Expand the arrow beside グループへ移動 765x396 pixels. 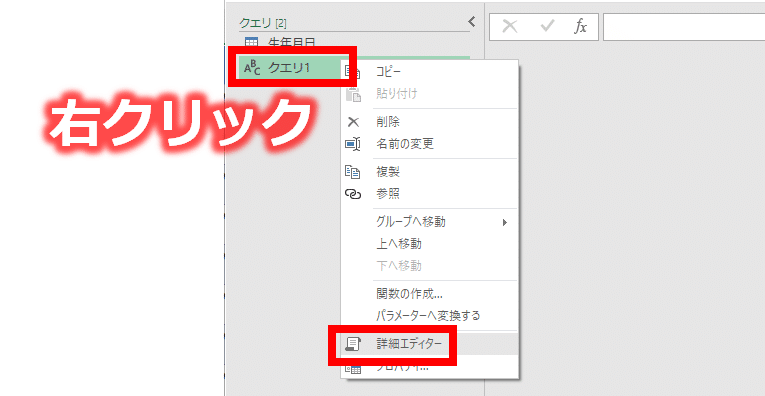(505, 223)
